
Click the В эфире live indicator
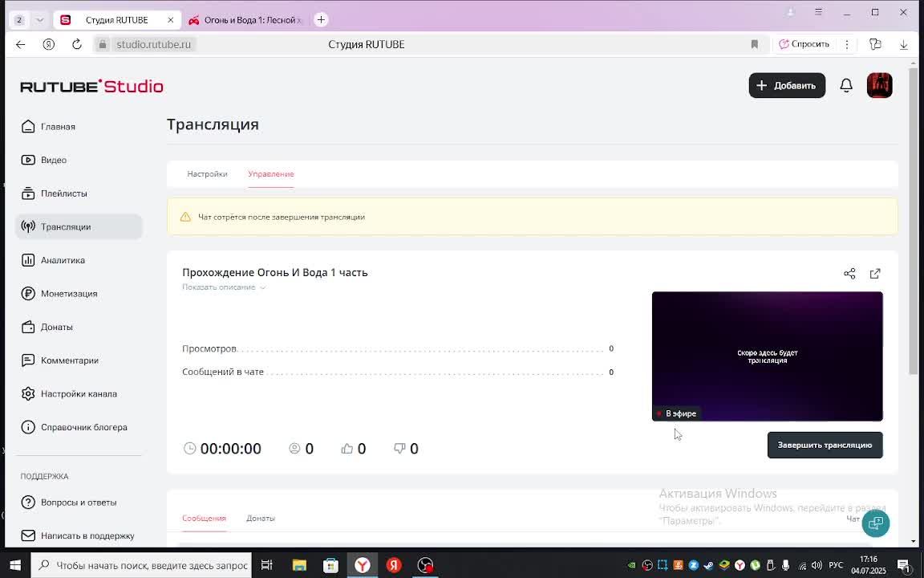point(676,413)
